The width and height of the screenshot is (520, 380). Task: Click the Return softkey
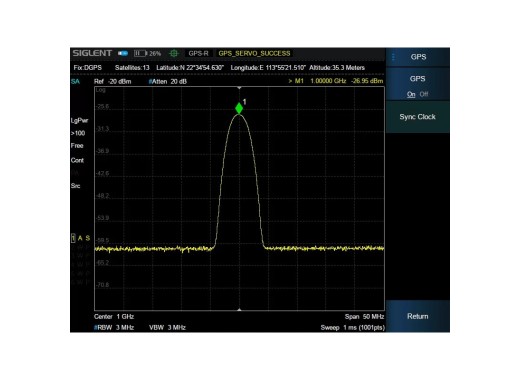418,316
